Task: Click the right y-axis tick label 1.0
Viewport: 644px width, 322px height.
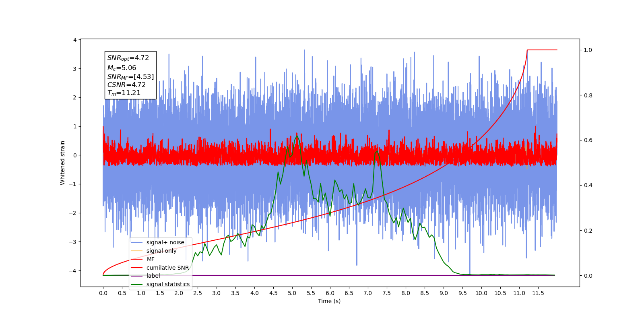Action: [x=588, y=50]
